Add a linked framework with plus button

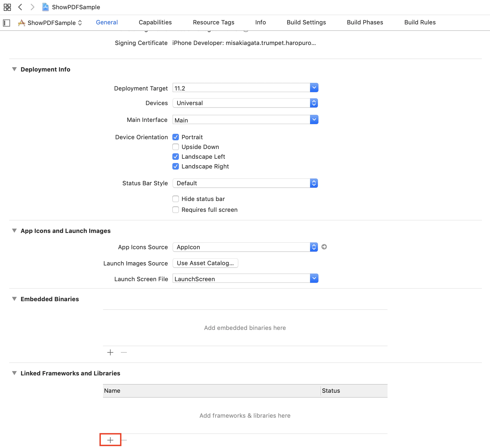pyautogui.click(x=110, y=440)
